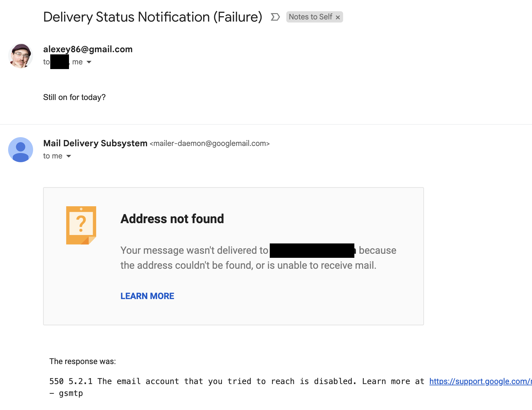Click the Mail Delivery Subsystem sender name
532x410 pixels.
95,143
